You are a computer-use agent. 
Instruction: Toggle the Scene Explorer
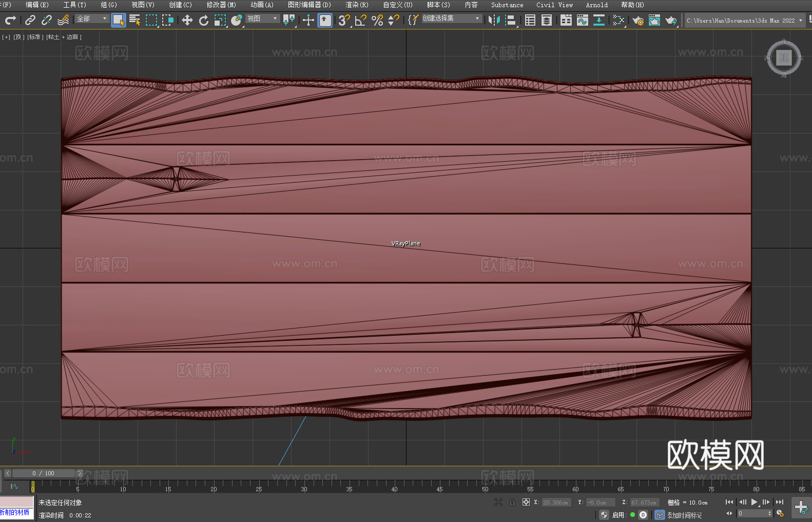[x=530, y=20]
